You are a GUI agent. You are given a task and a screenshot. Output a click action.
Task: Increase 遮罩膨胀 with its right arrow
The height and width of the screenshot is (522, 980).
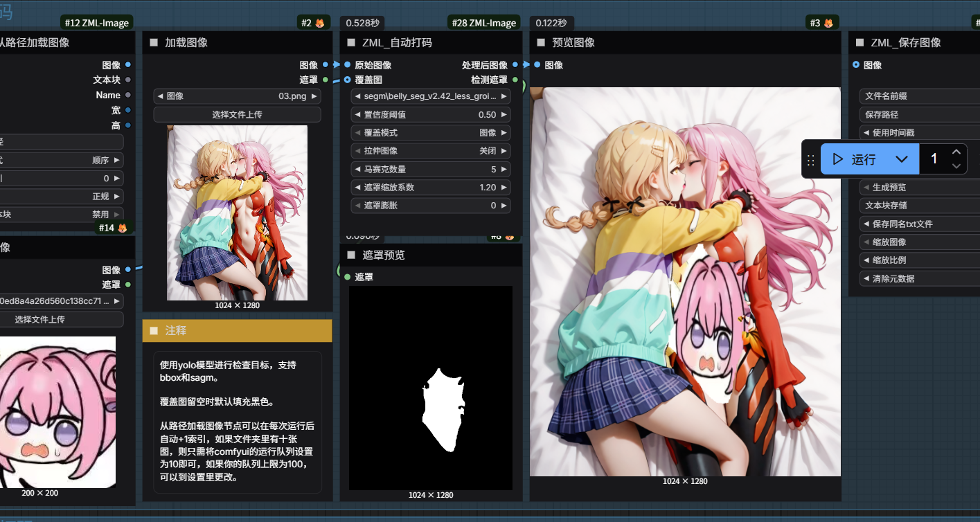tap(504, 206)
